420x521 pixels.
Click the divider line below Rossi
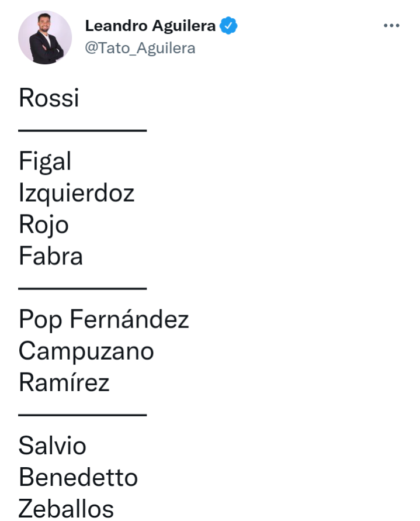pyautogui.click(x=82, y=130)
